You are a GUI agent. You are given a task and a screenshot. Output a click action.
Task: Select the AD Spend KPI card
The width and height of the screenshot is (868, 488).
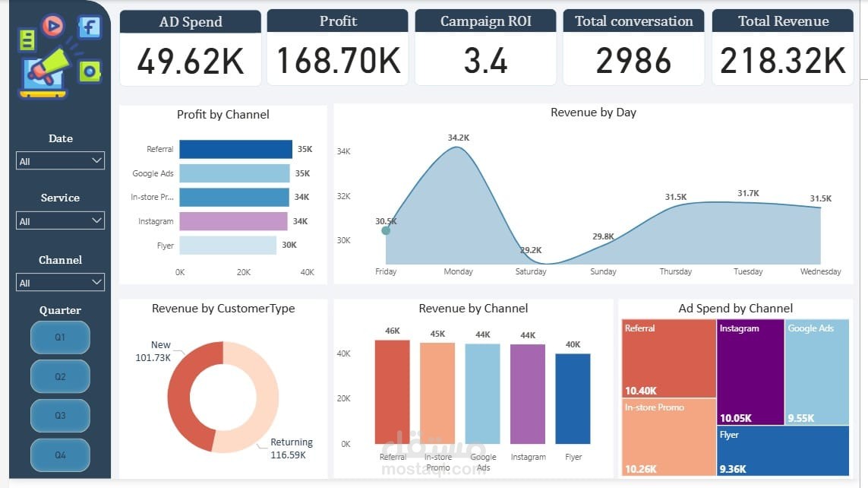[189, 47]
